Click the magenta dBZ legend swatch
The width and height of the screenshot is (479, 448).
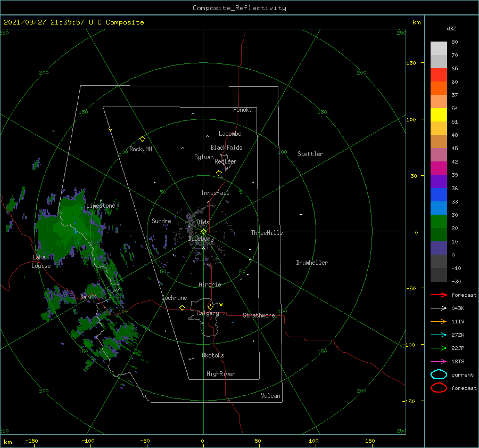pos(439,168)
